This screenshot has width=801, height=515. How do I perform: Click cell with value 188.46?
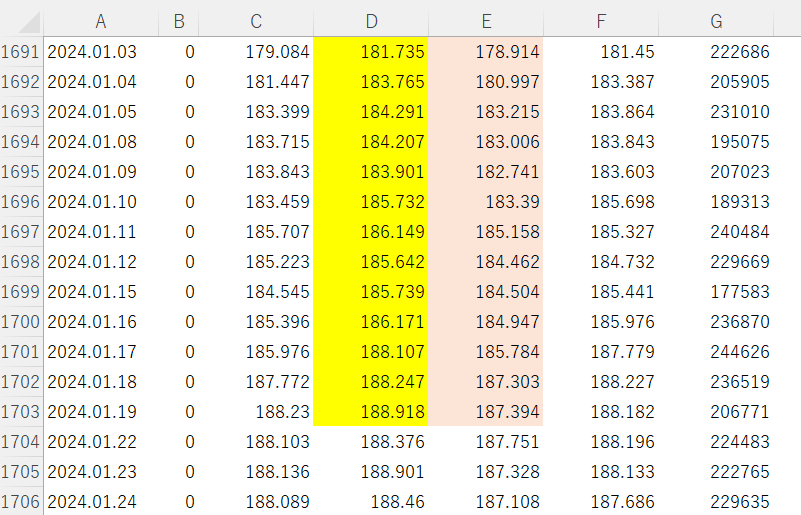click(x=371, y=502)
